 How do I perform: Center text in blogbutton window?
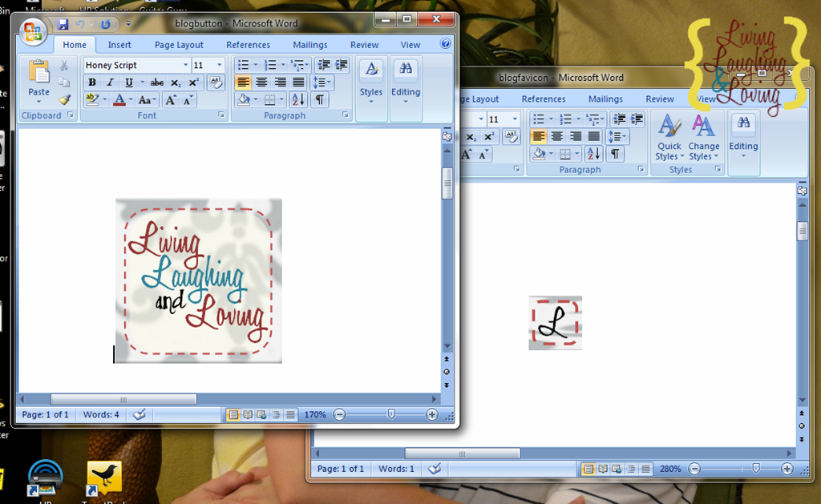261,83
